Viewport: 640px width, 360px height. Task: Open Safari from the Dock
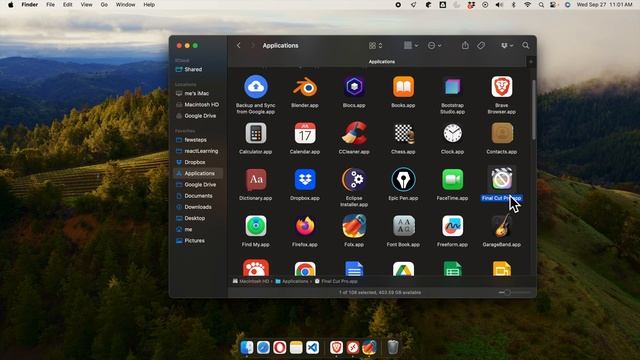pos(263,347)
